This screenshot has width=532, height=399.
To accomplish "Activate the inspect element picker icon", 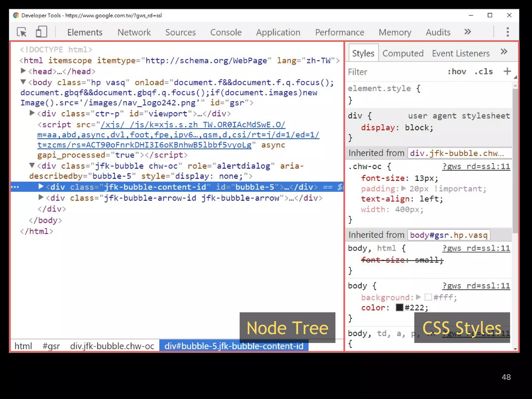I will click(22, 32).
